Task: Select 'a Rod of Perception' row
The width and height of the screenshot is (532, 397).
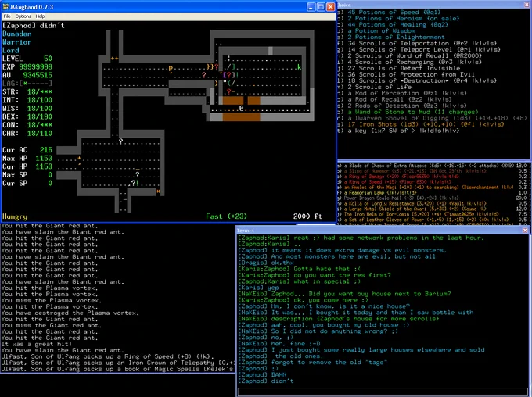Action: (x=402, y=93)
